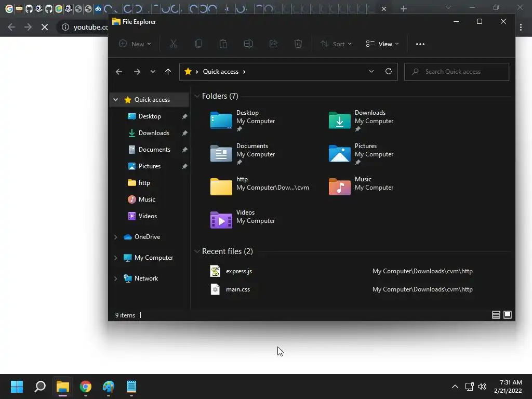
Task: Open the Pictures folder tile
Action: tap(361, 154)
